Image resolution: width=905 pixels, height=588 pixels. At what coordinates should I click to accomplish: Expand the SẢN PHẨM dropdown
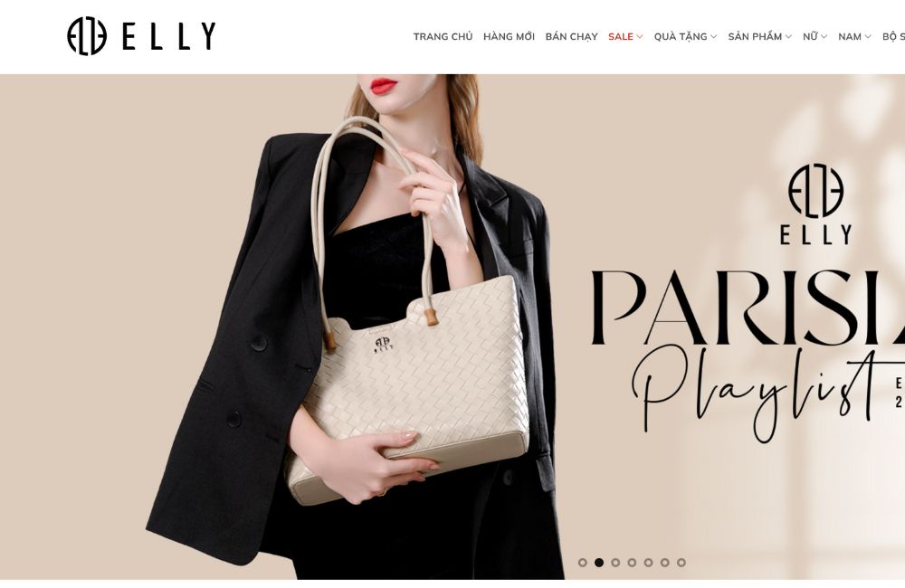point(760,36)
